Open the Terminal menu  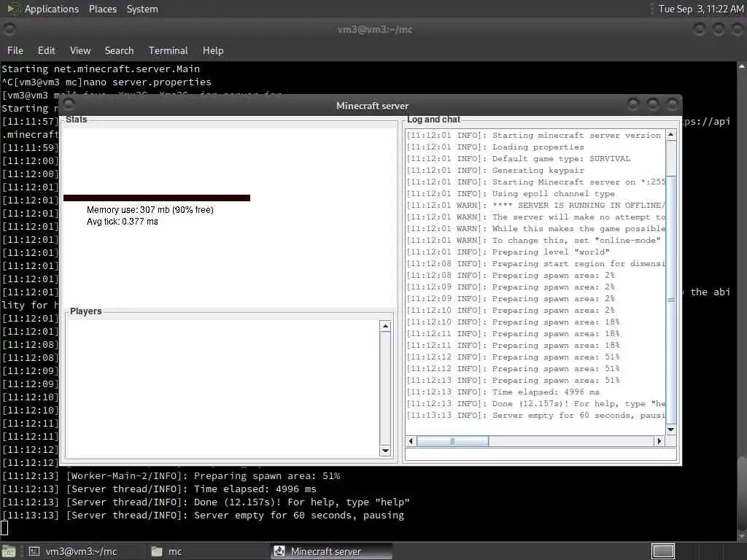tap(169, 50)
